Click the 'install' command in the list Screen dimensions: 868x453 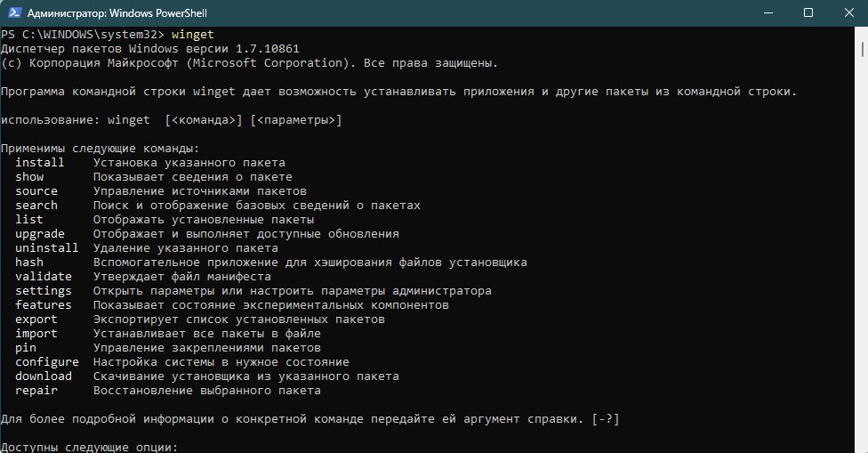coord(40,163)
